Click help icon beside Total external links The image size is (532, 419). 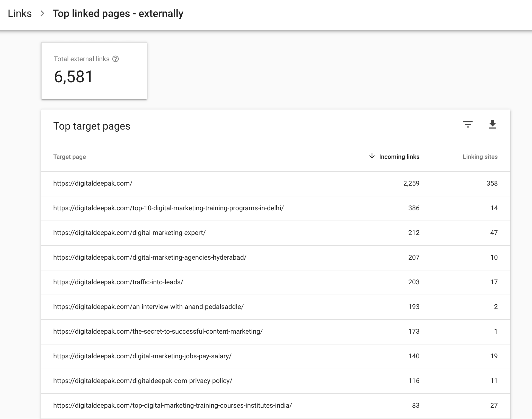116,59
